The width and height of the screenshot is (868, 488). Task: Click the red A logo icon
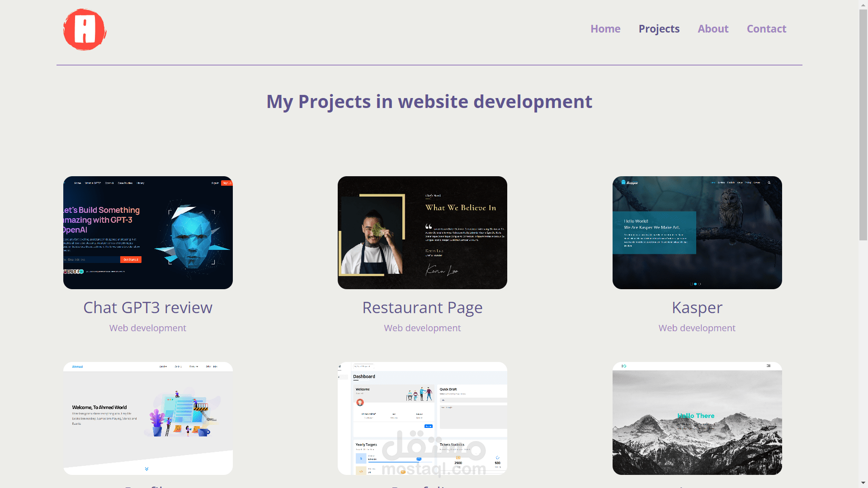85,30
